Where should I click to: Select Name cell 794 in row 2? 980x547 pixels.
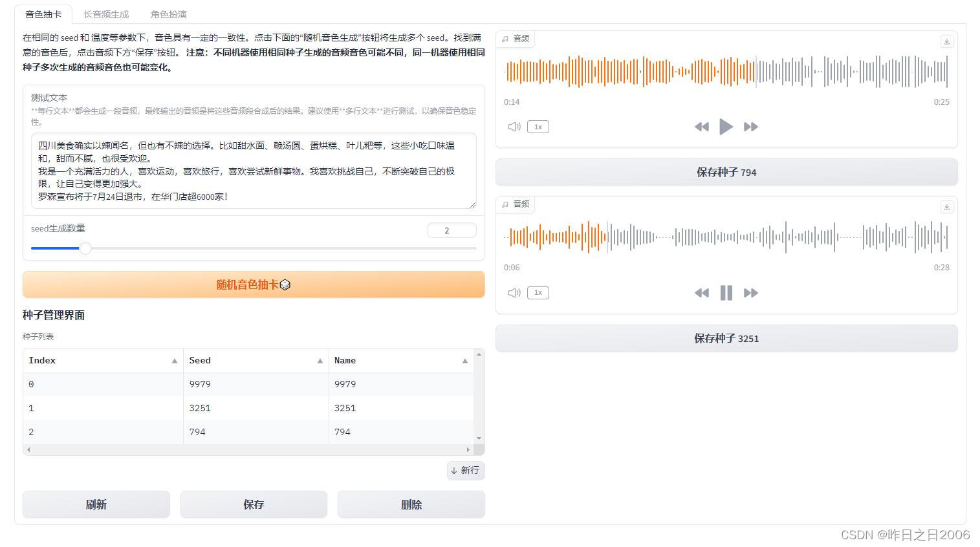click(401, 432)
